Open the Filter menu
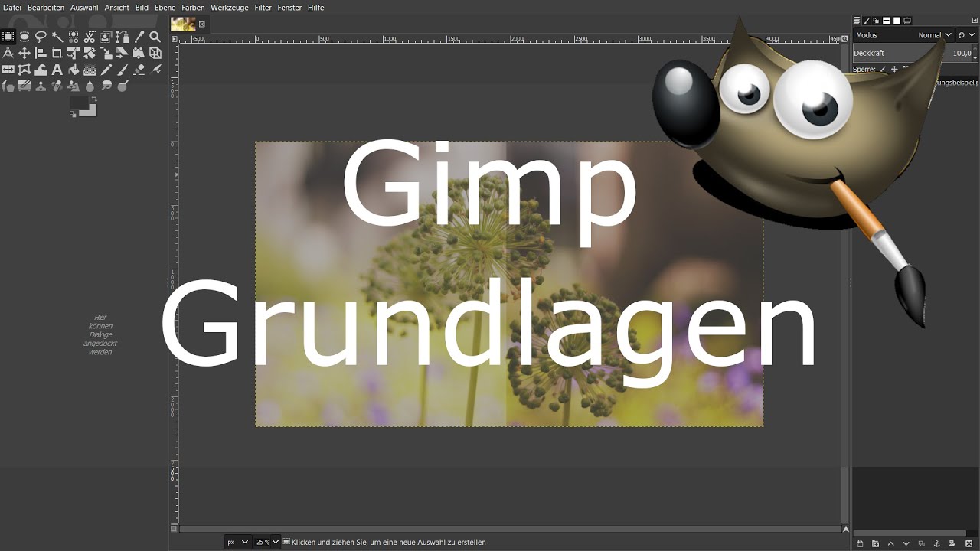The height and width of the screenshot is (551, 980). pos(263,8)
